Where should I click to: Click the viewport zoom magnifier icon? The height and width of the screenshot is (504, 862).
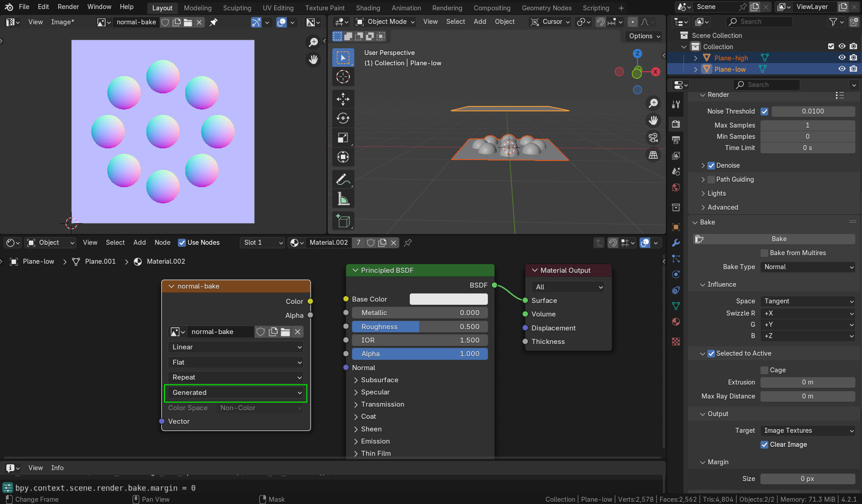point(653,103)
